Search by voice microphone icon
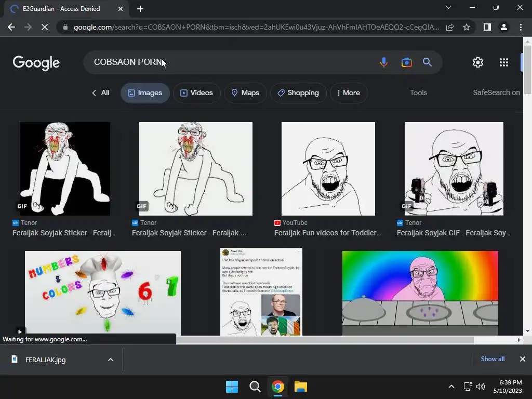Viewport: 532px width, 399px height. (x=384, y=62)
